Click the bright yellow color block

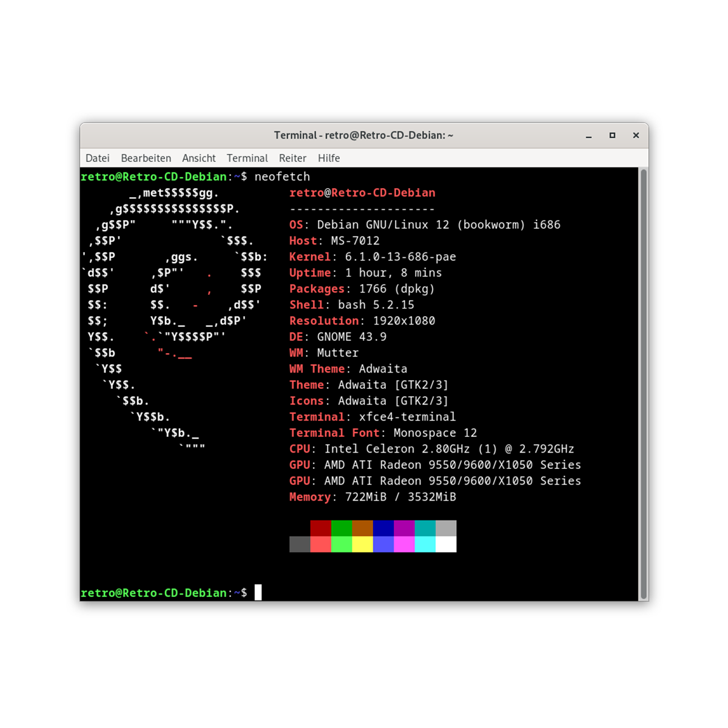click(362, 544)
